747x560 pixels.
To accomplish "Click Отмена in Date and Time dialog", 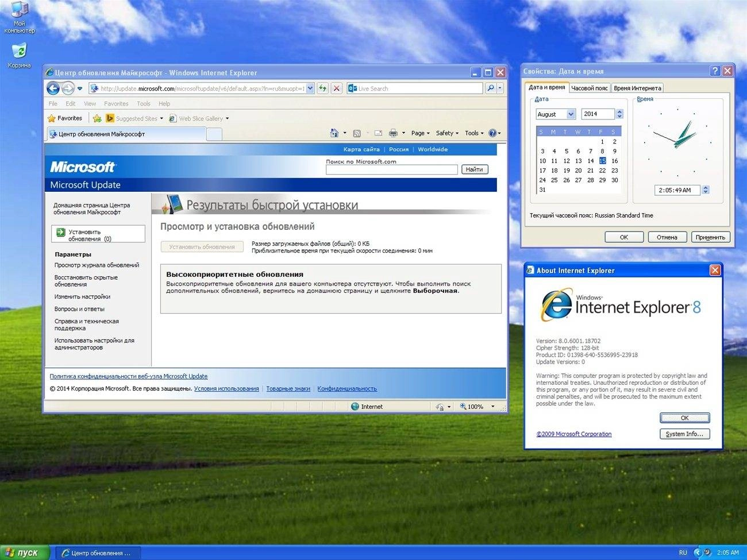I will tap(667, 237).
